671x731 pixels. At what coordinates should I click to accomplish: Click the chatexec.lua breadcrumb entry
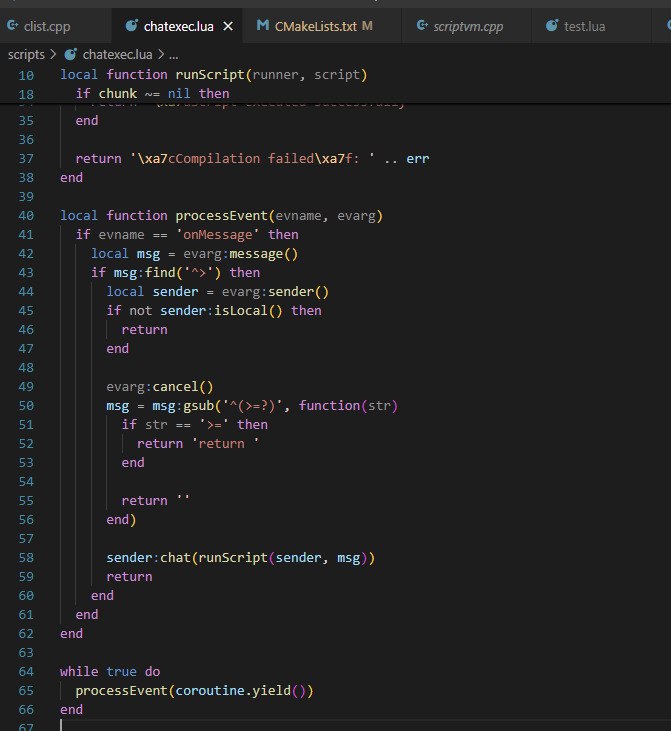coord(118,55)
